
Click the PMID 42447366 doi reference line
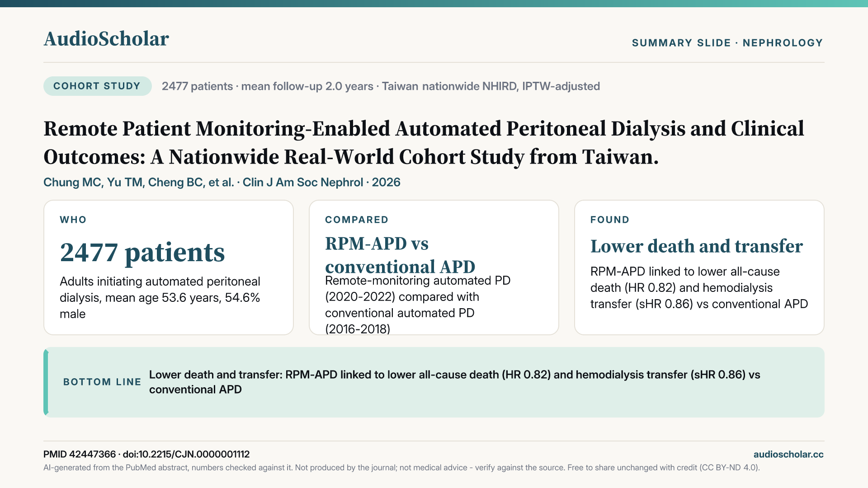[146, 455]
